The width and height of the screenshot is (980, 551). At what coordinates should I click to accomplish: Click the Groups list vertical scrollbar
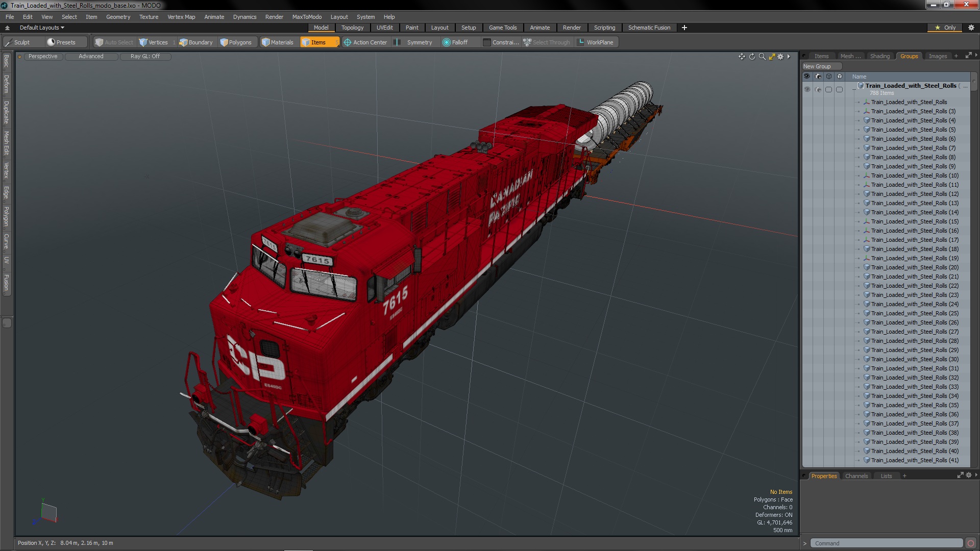click(x=974, y=82)
